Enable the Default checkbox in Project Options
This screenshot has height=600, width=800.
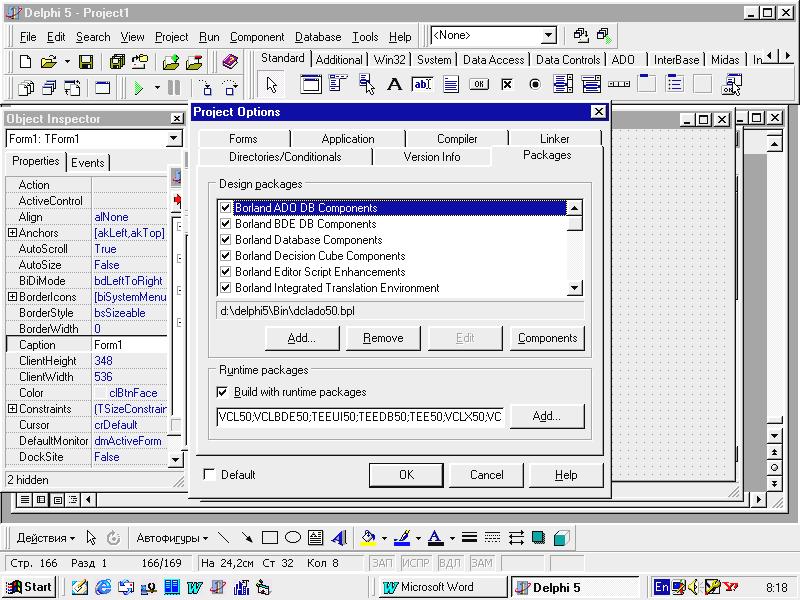[x=209, y=474]
